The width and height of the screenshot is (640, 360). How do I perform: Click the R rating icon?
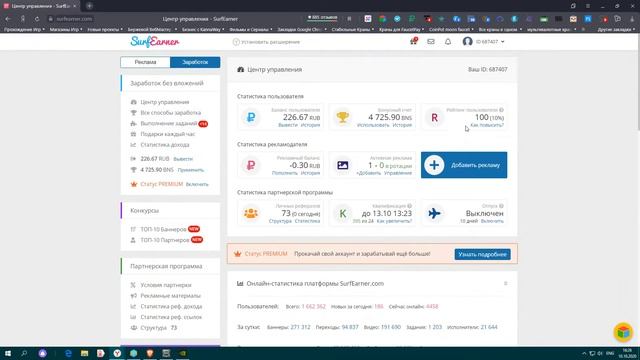pyautogui.click(x=434, y=117)
